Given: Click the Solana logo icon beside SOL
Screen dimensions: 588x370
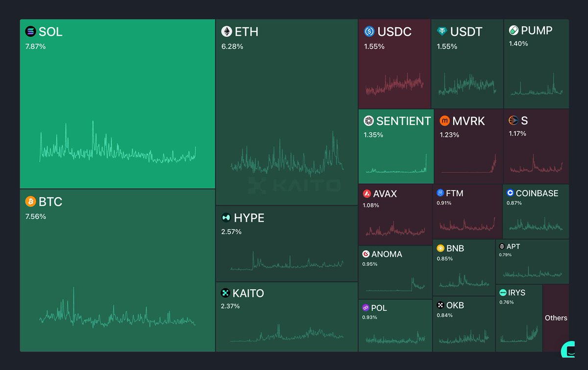Looking at the screenshot, I should (x=31, y=32).
